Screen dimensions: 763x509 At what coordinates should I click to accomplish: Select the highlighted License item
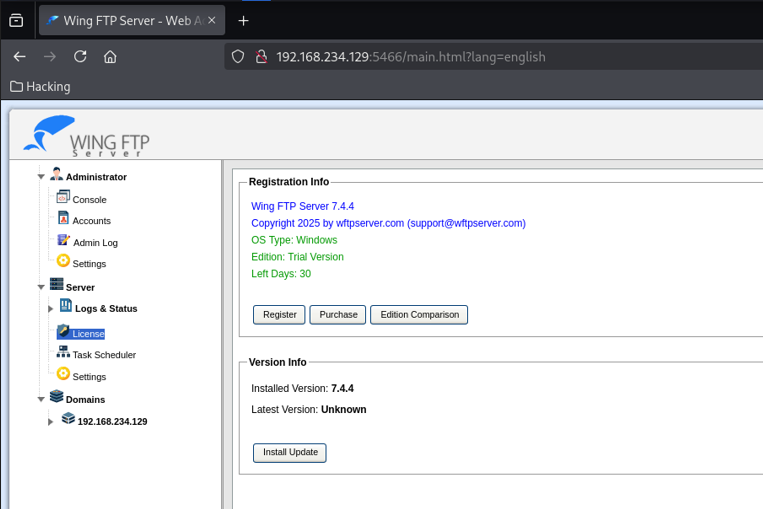[x=88, y=334]
